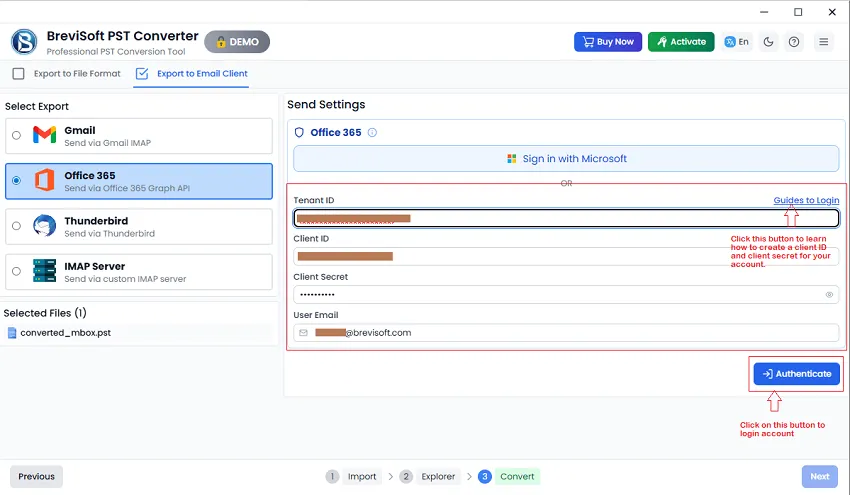Click the Gmail logo icon
Image resolution: width=850 pixels, height=495 pixels.
point(44,136)
